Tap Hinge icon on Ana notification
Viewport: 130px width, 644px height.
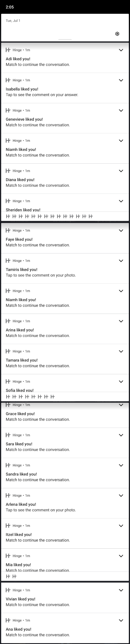click(8, 620)
